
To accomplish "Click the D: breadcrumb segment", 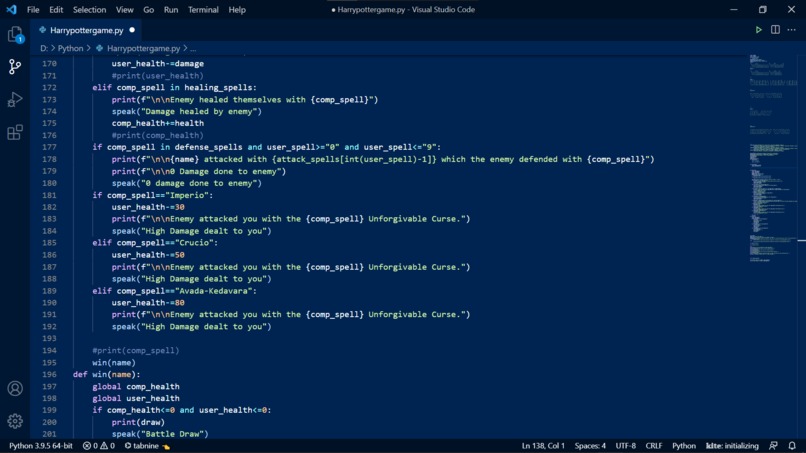I will pyautogui.click(x=44, y=48).
